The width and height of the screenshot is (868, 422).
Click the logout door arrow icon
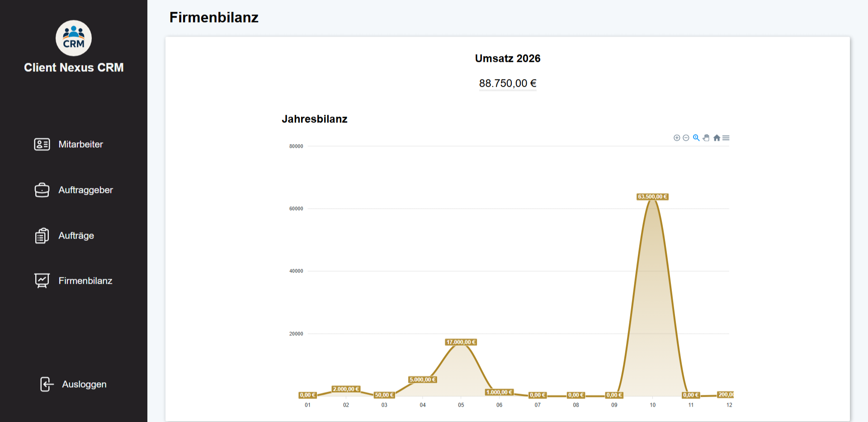[47, 384]
